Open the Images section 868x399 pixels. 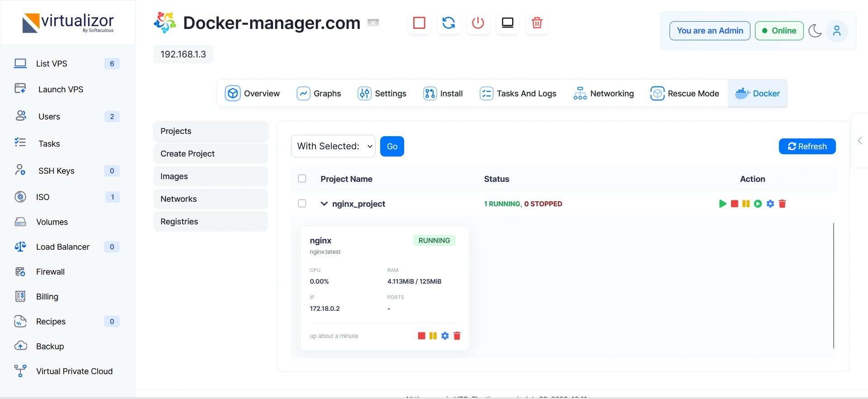pyautogui.click(x=211, y=176)
